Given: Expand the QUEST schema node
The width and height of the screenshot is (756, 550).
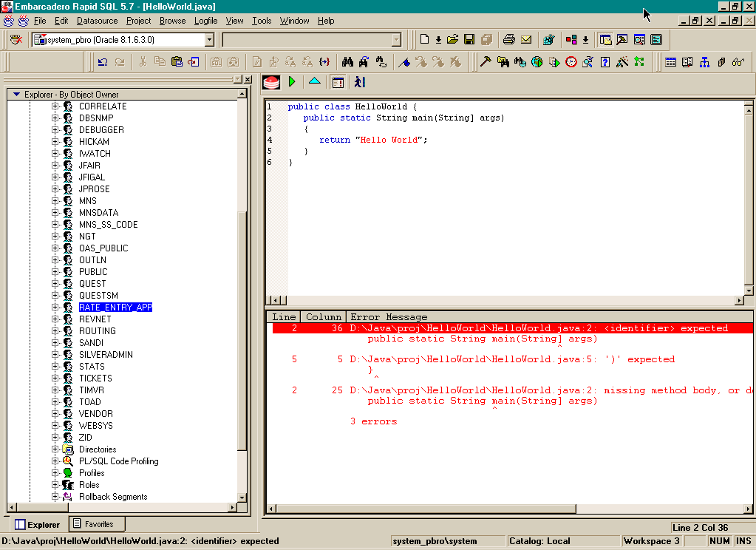Looking at the screenshot, I should pyautogui.click(x=55, y=284).
